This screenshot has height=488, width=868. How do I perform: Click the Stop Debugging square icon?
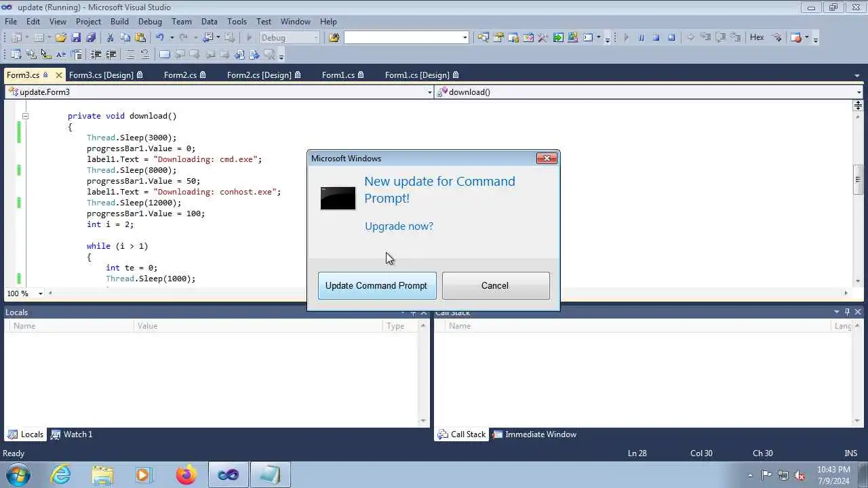[656, 37]
